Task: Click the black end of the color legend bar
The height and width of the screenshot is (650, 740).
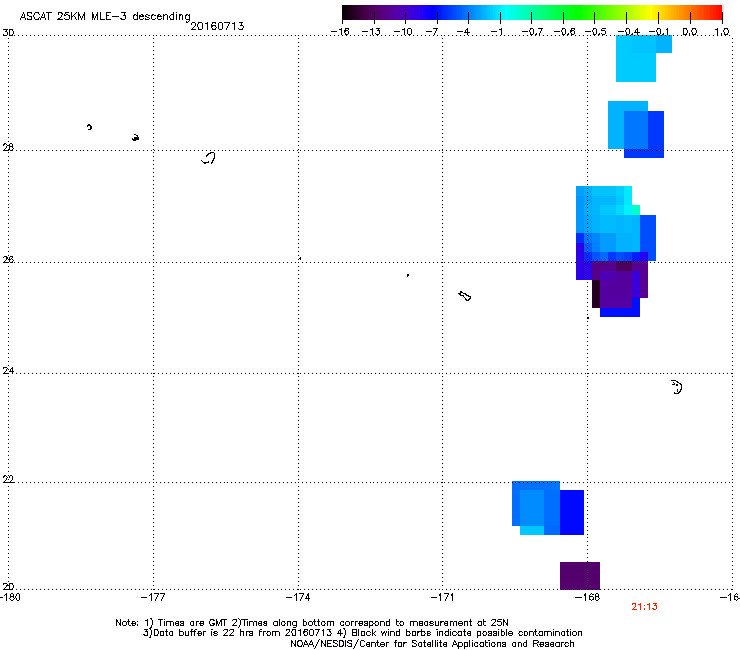Action: point(352,12)
